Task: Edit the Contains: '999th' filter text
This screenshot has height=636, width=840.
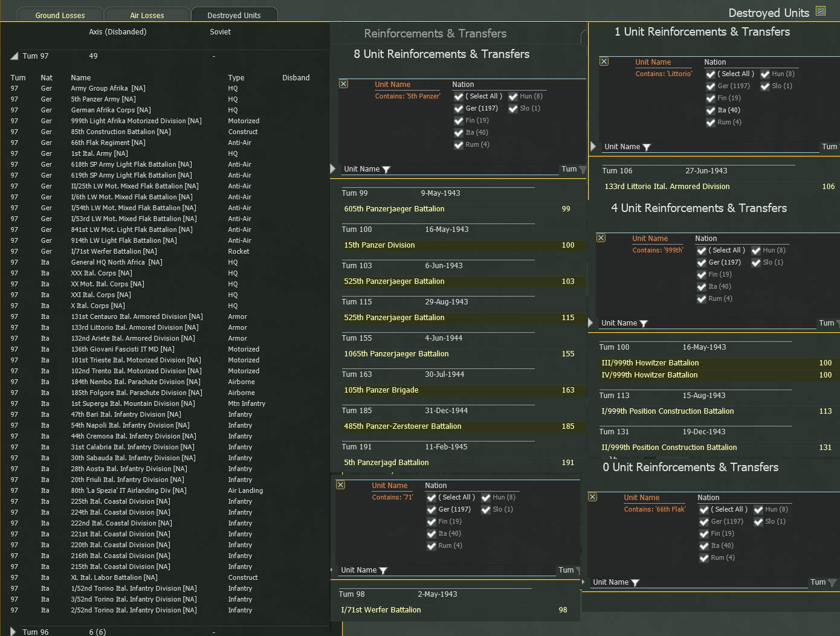Action: (x=657, y=250)
